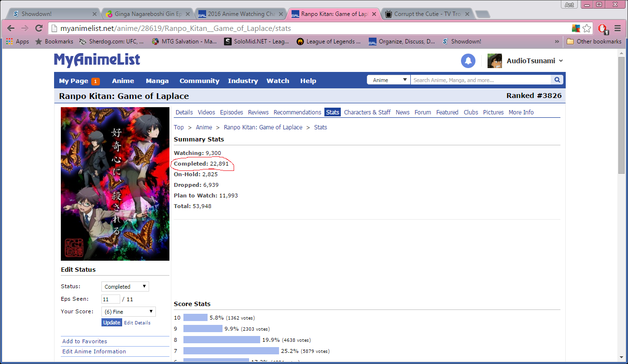The width and height of the screenshot is (628, 364).
Task: Open the Other bookmarks folder
Action: pos(594,42)
